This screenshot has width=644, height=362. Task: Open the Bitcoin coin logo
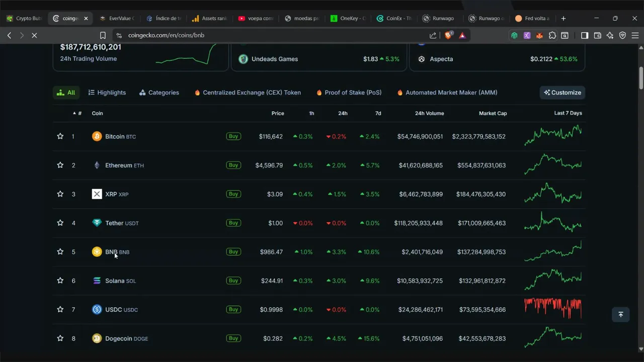97,136
